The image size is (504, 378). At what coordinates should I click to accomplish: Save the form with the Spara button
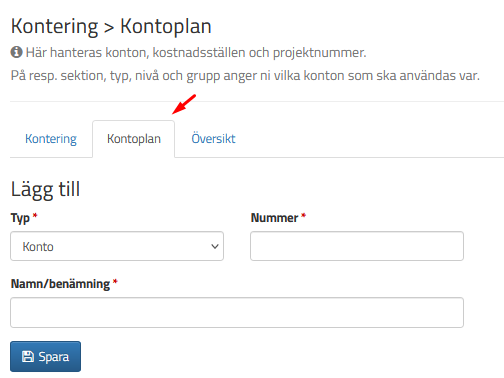pyautogui.click(x=45, y=356)
